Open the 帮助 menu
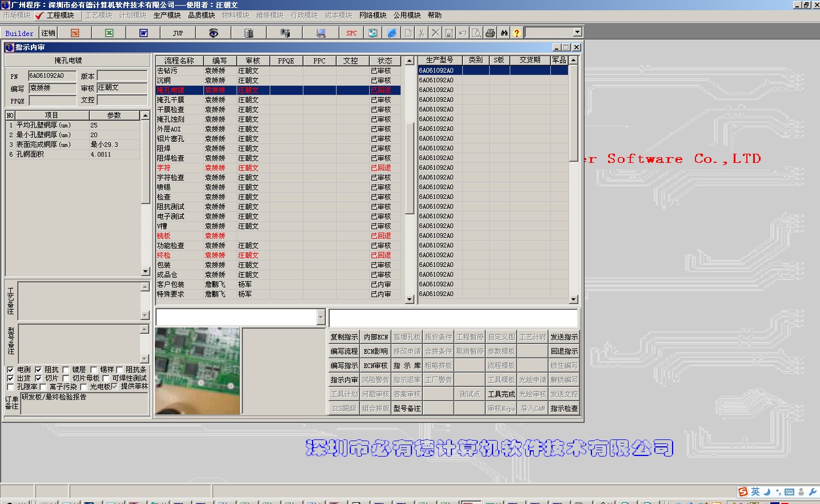The height and width of the screenshot is (504, 820). pos(434,15)
